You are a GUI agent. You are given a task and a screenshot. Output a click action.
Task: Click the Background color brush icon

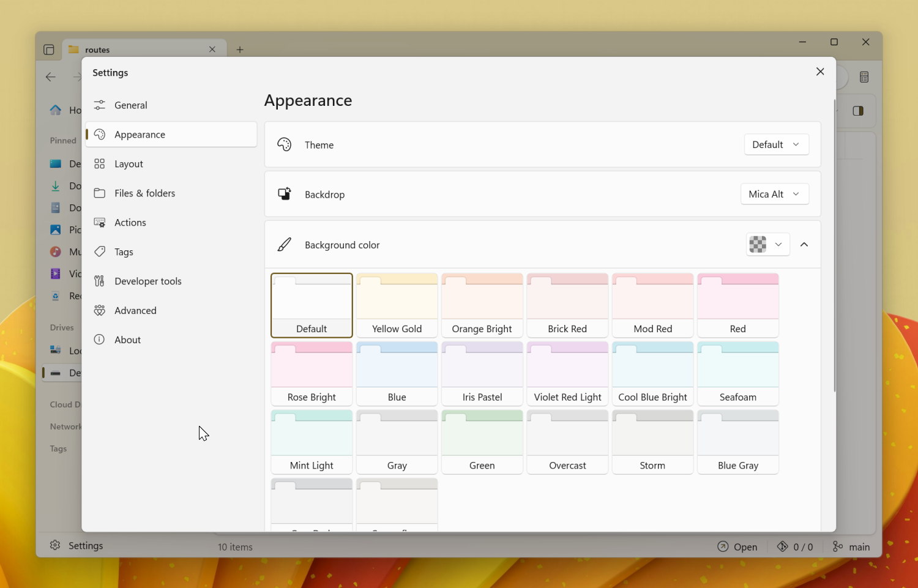pos(284,244)
